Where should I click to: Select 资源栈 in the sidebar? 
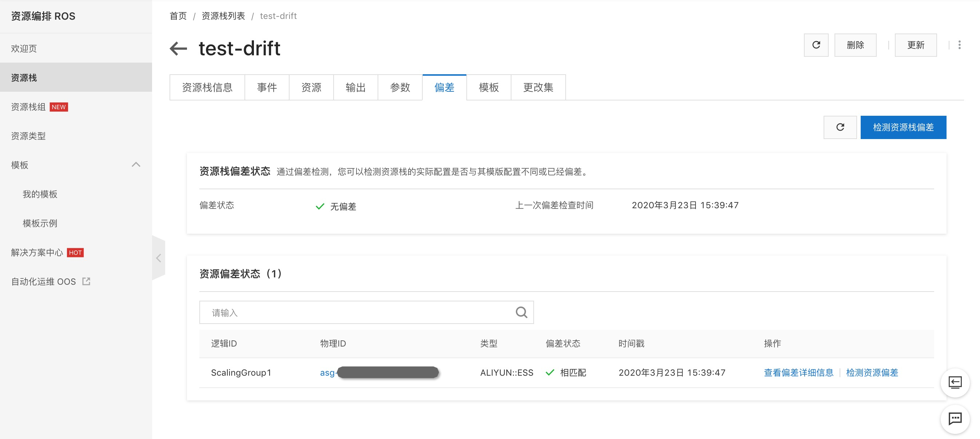coord(76,77)
